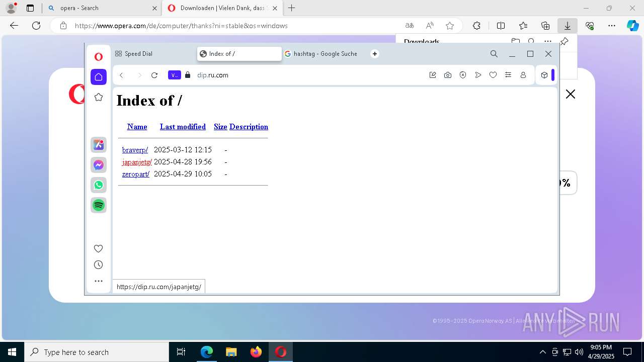Viewport: 644px width, 362px height.
Task: Open WhatsApp in Opera sidebar
Action: point(99,185)
